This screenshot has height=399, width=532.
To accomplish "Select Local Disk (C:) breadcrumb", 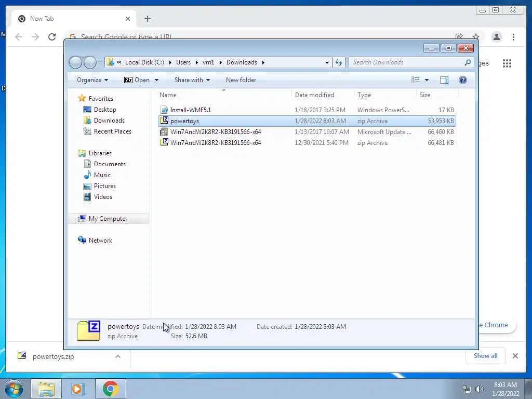I will pos(144,62).
